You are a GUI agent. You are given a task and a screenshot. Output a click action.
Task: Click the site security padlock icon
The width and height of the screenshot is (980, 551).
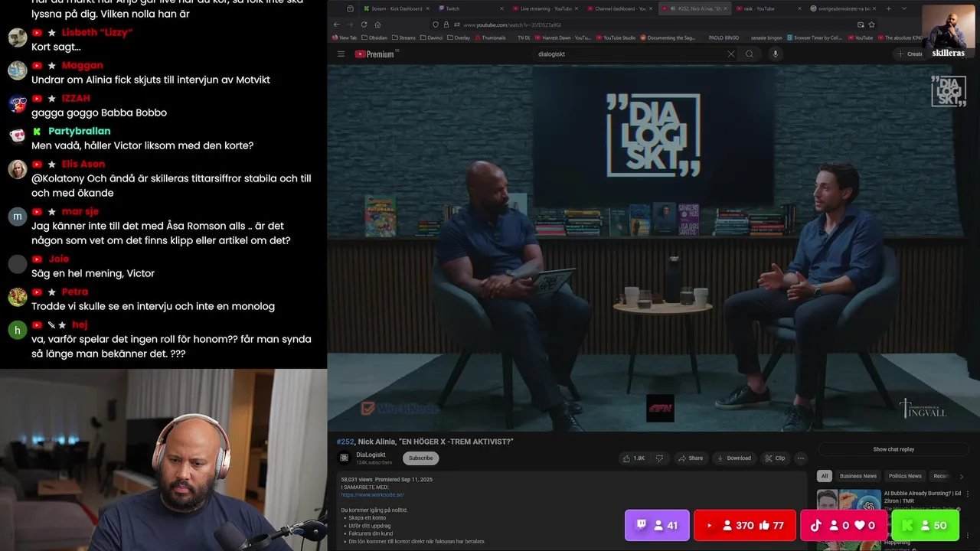point(446,24)
